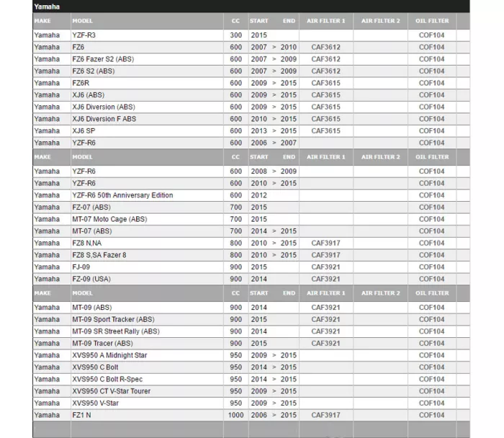Click CAF3917 air filter for FZ1 N
Viewport: 504px width, 438px height.
click(x=325, y=415)
